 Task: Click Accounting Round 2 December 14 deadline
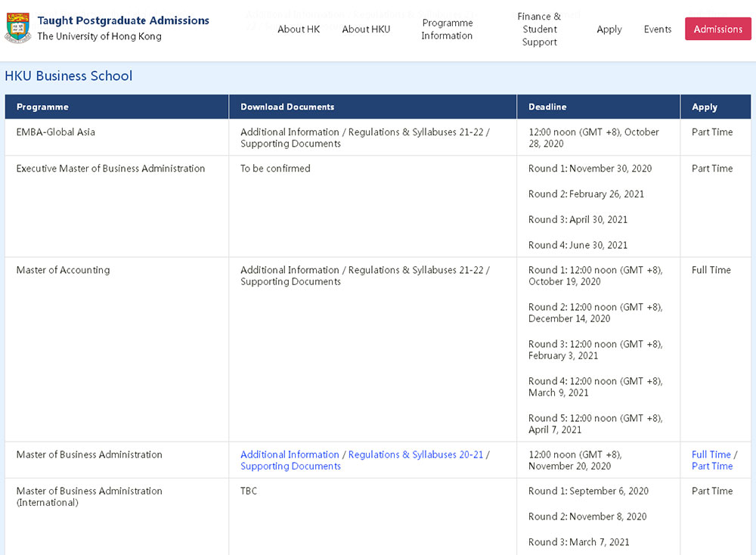pos(596,313)
